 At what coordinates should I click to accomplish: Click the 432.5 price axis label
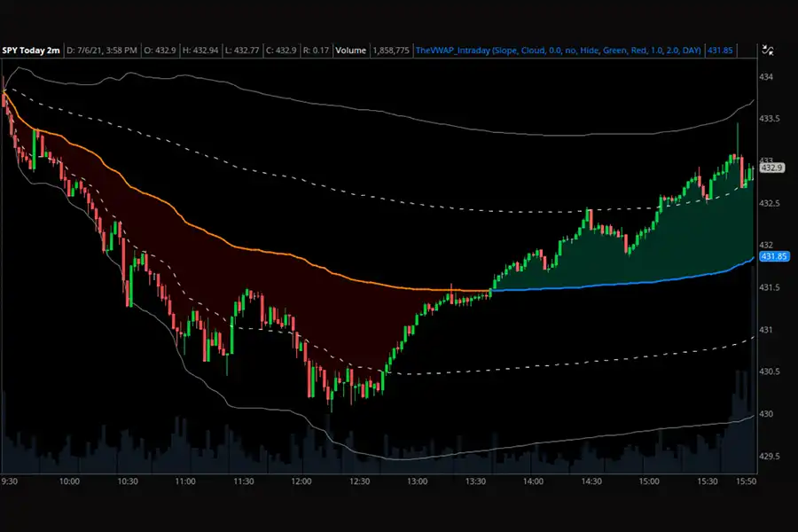click(x=769, y=203)
